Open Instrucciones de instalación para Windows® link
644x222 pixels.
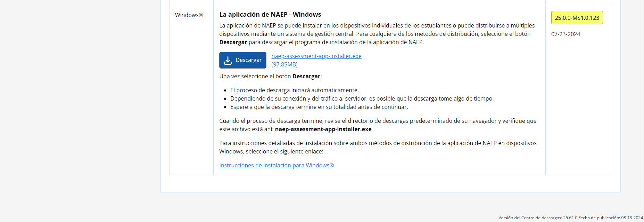276,165
